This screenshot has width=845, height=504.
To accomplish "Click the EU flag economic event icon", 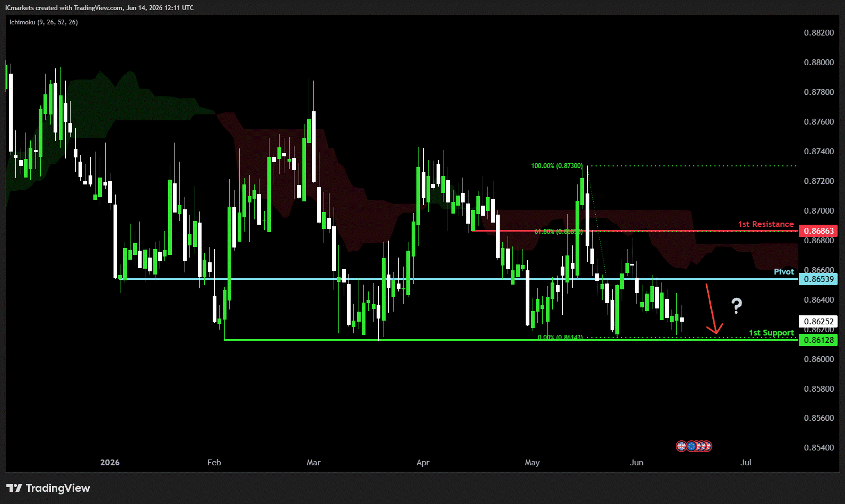I will click(692, 446).
